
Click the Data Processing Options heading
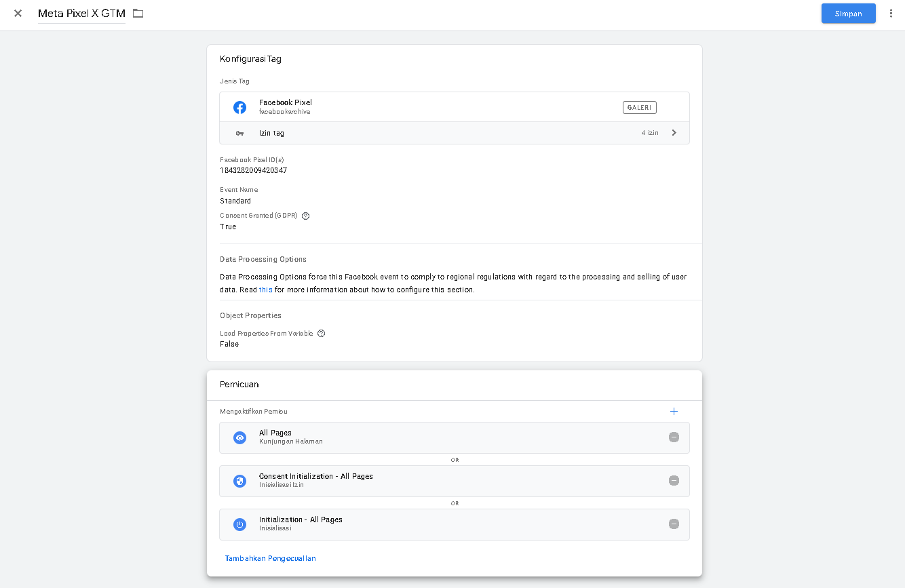point(263,259)
